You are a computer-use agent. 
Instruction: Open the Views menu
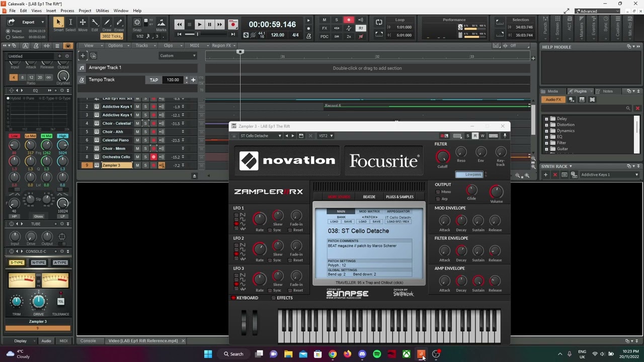point(36,11)
